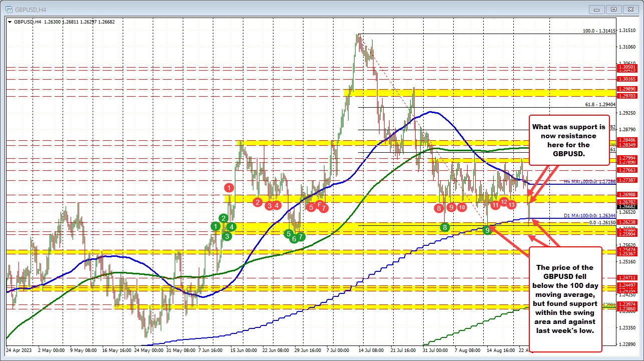Select green marker 9 at the August swing low

coord(488,230)
